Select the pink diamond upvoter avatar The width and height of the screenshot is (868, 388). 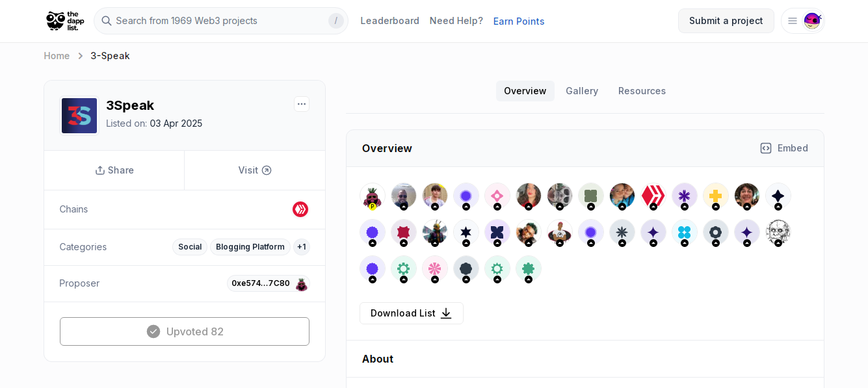click(x=497, y=196)
